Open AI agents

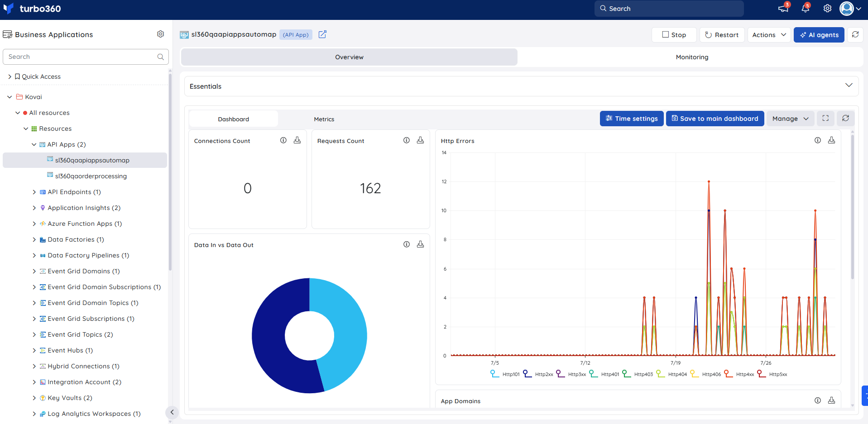(819, 35)
